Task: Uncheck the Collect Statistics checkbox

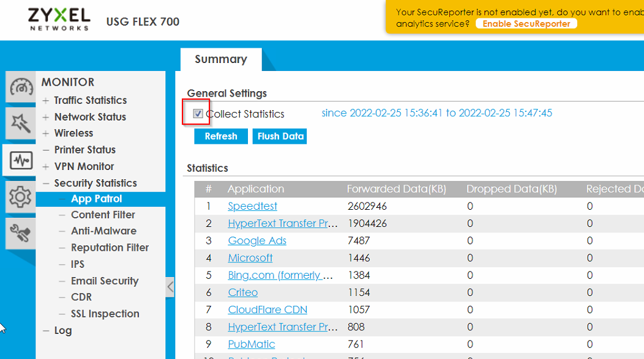Action: tap(198, 114)
